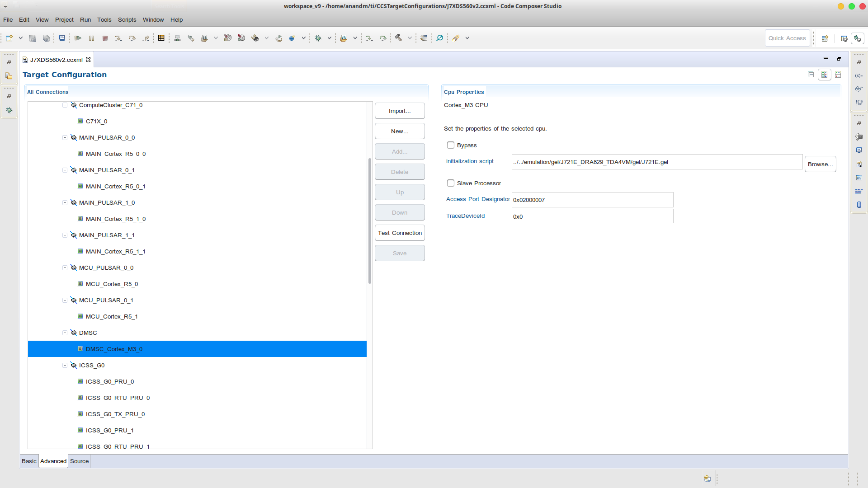
Task: Open the debug icon dropdown arrow
Action: [x=329, y=38]
